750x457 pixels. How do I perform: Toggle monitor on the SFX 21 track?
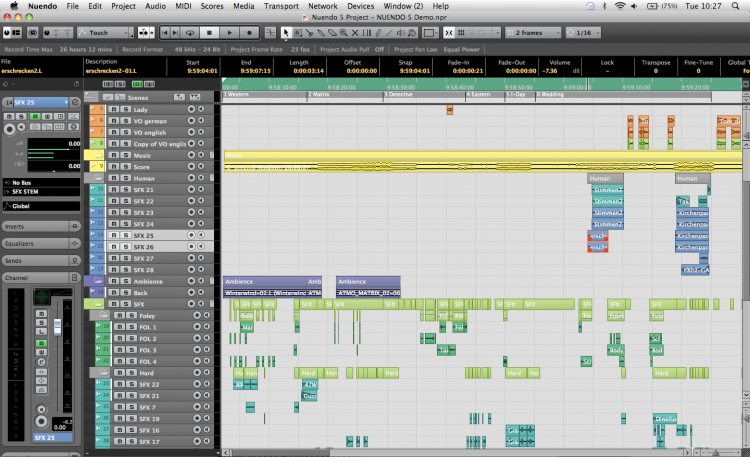tap(201, 189)
